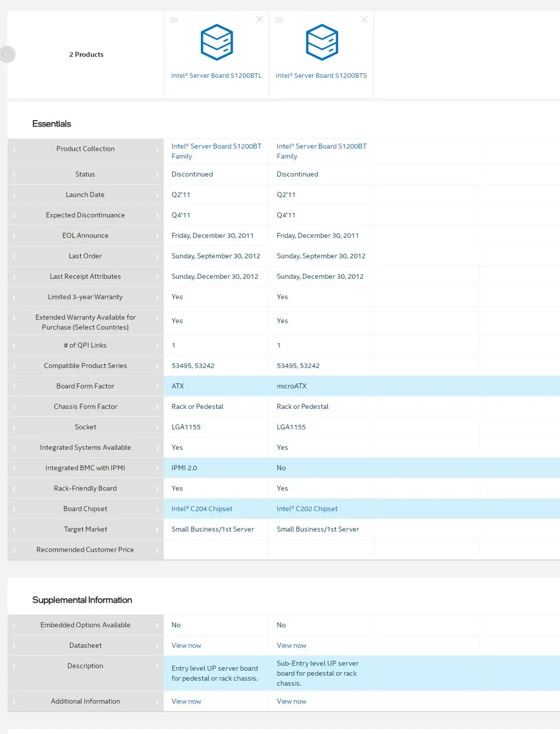This screenshot has height=734, width=560.
Task: Select the Supplemental Information section heading
Action: (82, 600)
